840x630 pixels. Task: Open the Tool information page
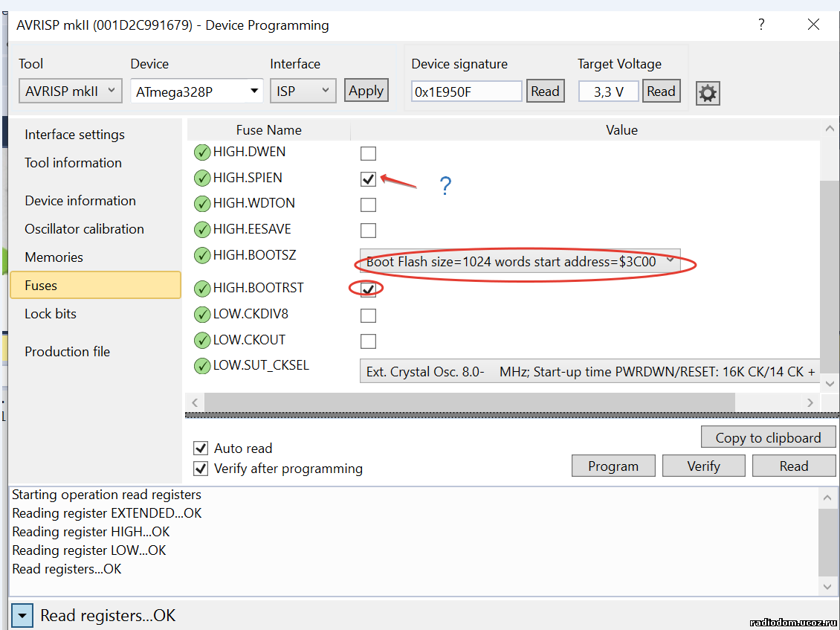(x=73, y=162)
